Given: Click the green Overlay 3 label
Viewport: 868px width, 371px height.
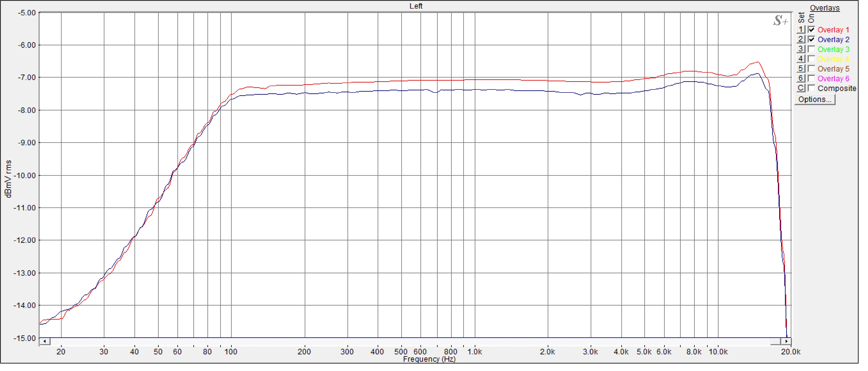Looking at the screenshot, I should pos(833,49).
